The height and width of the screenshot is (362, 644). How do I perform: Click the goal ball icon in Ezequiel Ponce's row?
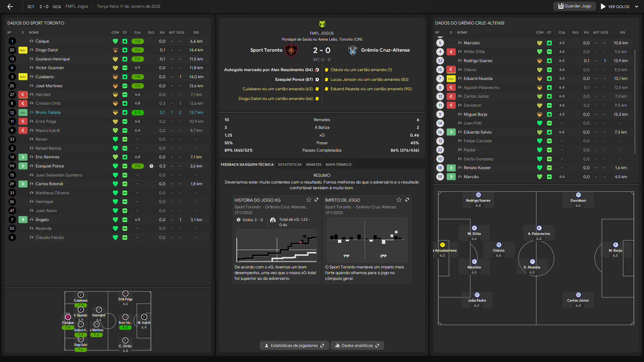click(x=151, y=166)
